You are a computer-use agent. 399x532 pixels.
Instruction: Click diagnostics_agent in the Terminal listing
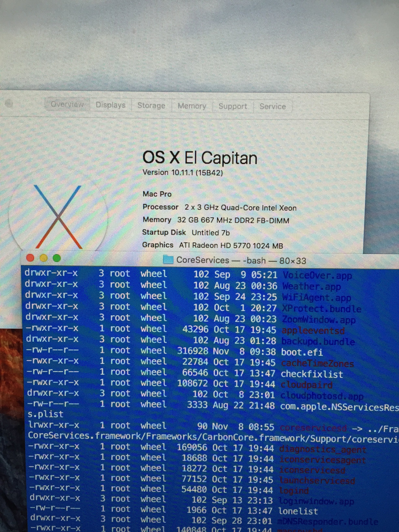pos(323,450)
